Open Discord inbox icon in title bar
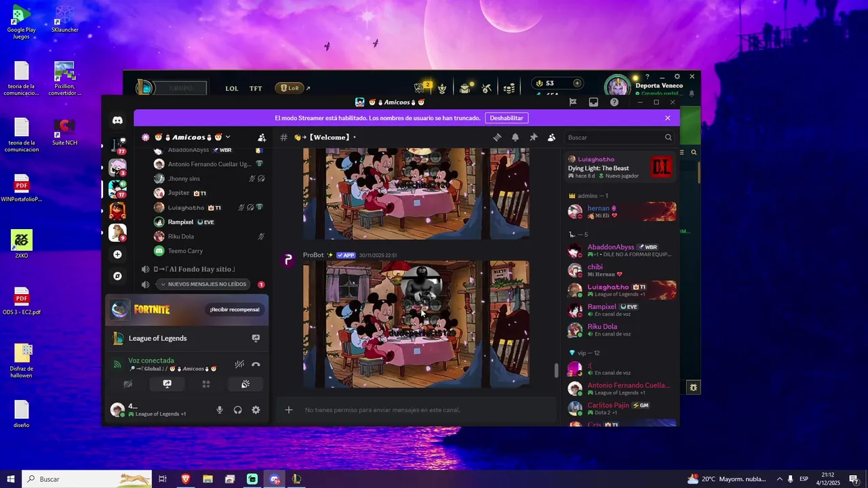The image size is (868, 488). pos(593,102)
